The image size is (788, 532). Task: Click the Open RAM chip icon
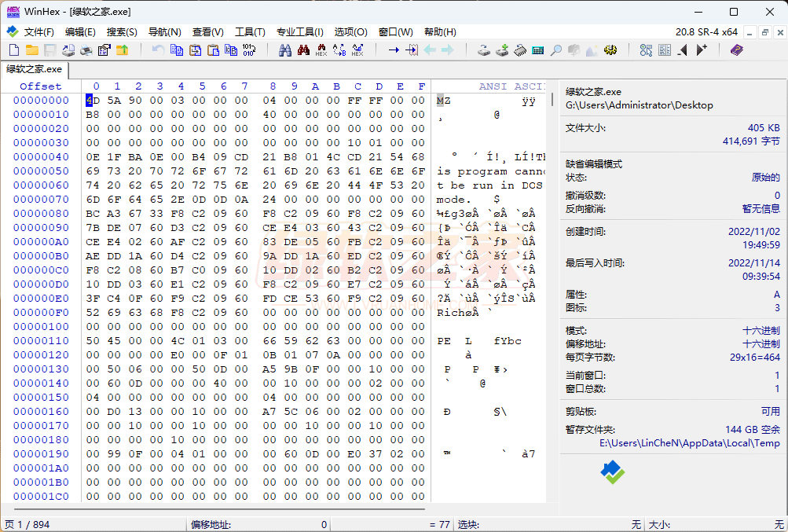coord(520,50)
